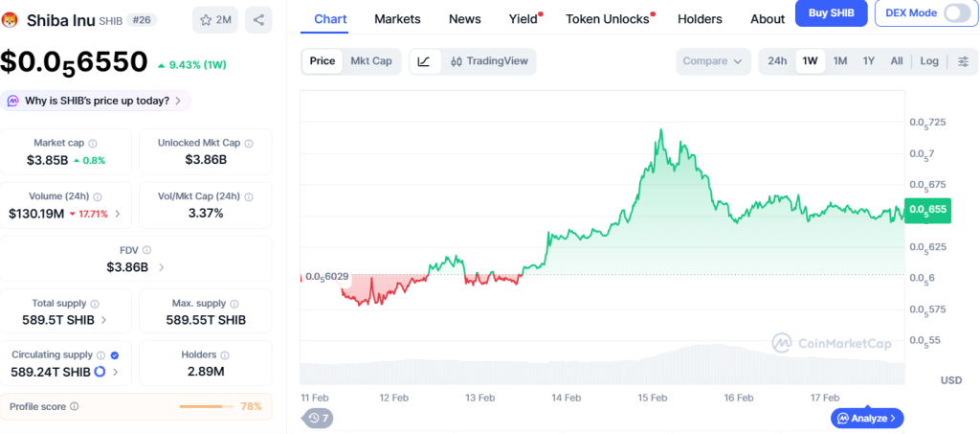This screenshot has width=980, height=434.
Task: Expand Volume (24h) details chevron
Action: click(118, 214)
